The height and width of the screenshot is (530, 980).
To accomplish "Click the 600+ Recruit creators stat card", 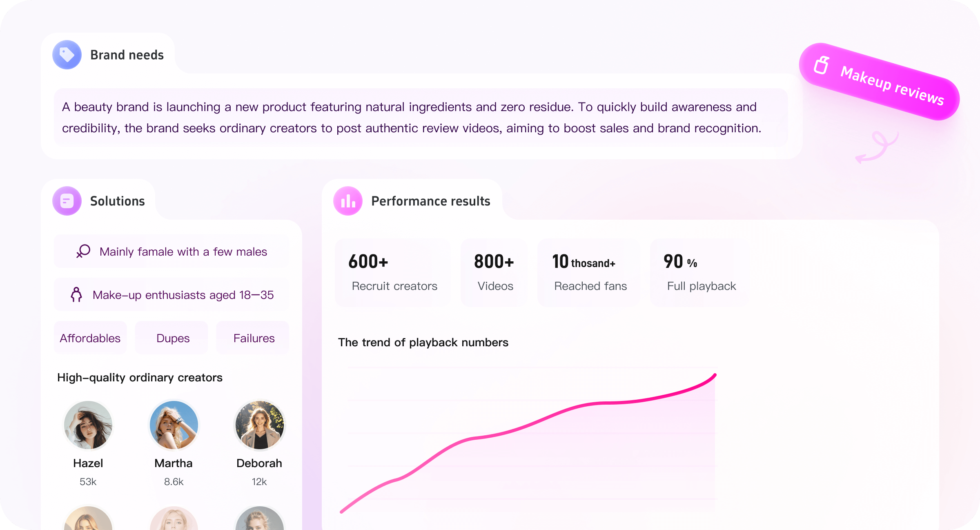I will coord(393,272).
